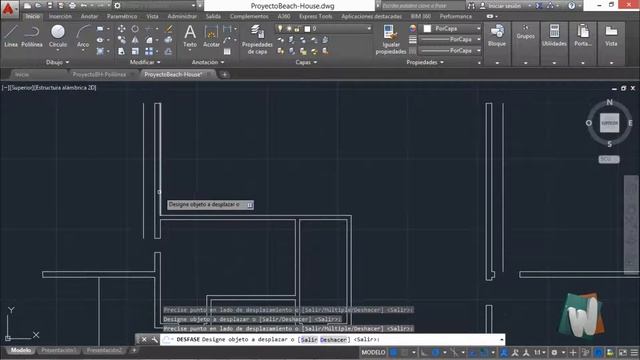Open the PorCapa color dropdown

tap(478, 29)
